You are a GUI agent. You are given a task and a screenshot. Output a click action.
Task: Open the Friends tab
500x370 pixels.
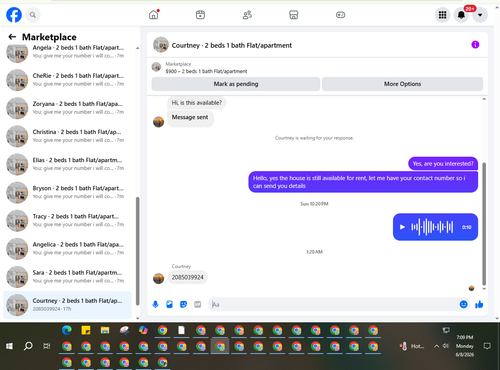[247, 15]
